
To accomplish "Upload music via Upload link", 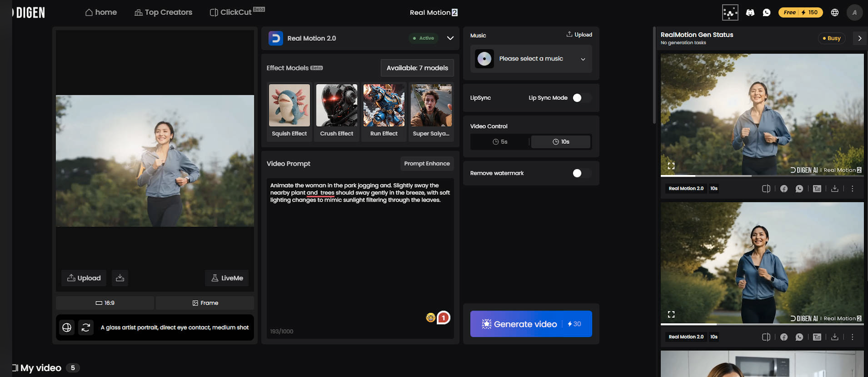I will (x=579, y=34).
